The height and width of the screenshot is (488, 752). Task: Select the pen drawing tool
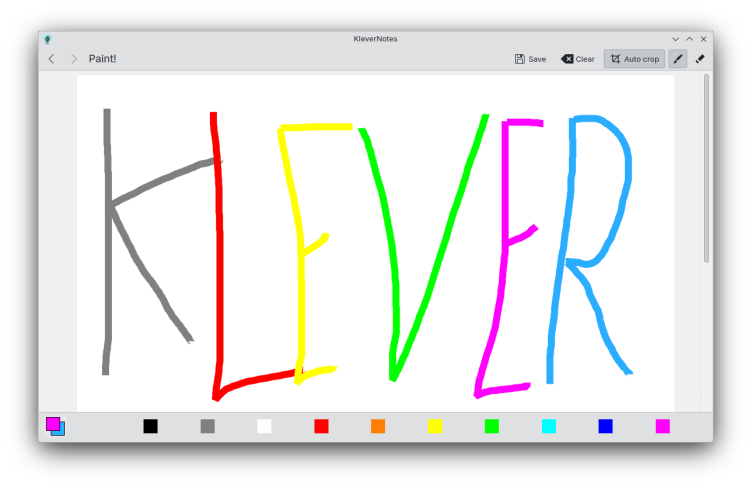coord(678,59)
